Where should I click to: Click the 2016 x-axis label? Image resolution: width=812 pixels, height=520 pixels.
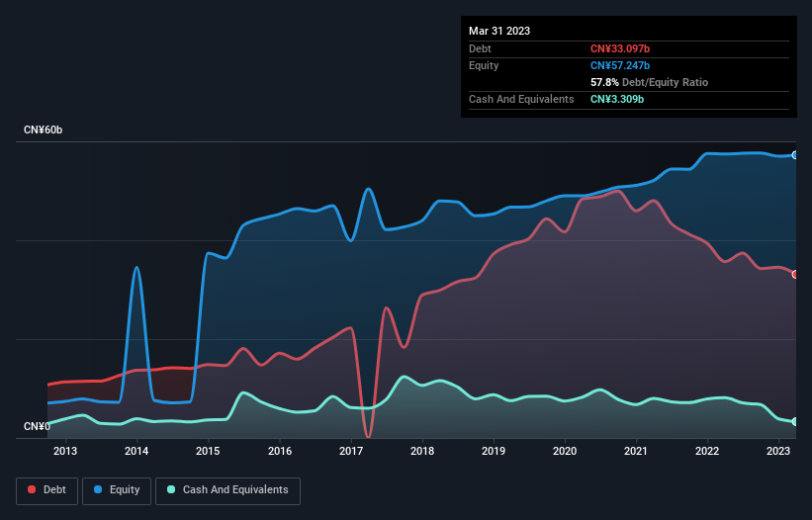click(x=280, y=451)
